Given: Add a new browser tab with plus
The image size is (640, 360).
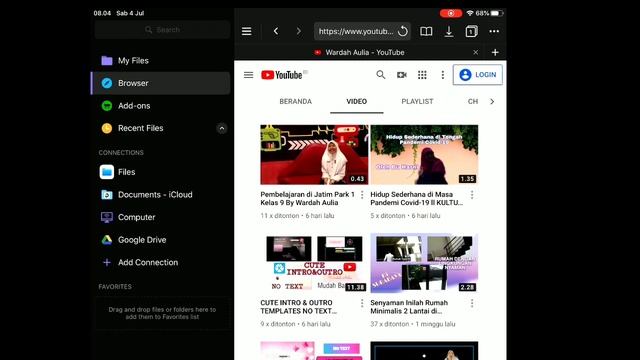Looking at the screenshot, I should [x=495, y=52].
